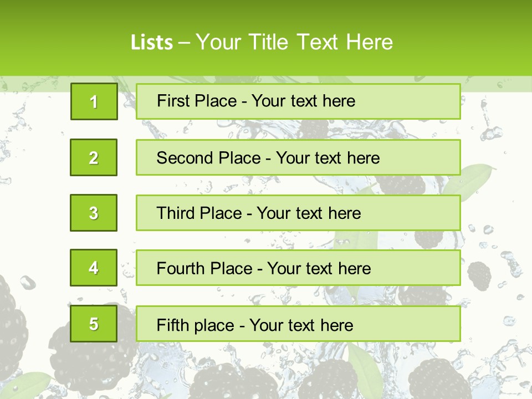The image size is (532, 399).
Task: Click the small blackberry right of Fourth Place
Action: pos(479,273)
